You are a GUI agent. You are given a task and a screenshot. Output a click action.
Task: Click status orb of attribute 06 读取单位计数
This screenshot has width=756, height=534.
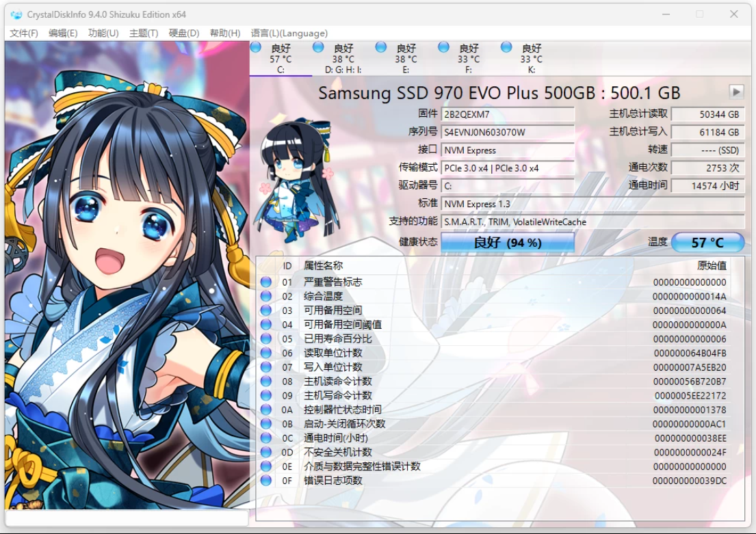(x=265, y=353)
